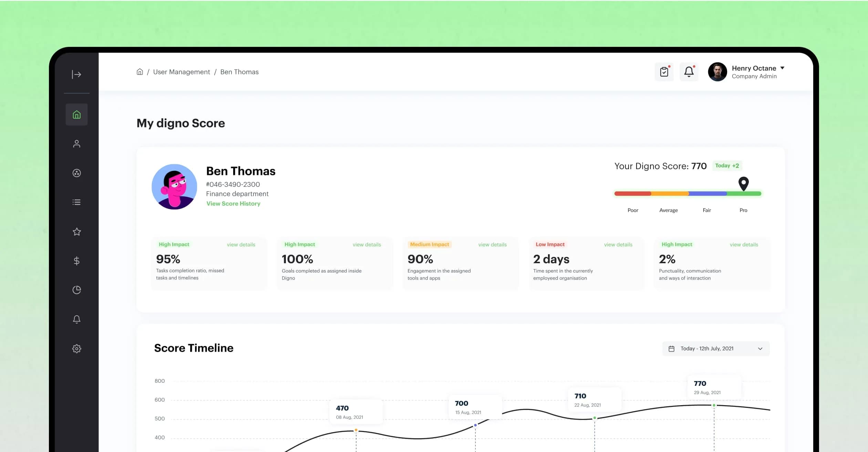Click the Pro label under score bar

[x=743, y=210]
